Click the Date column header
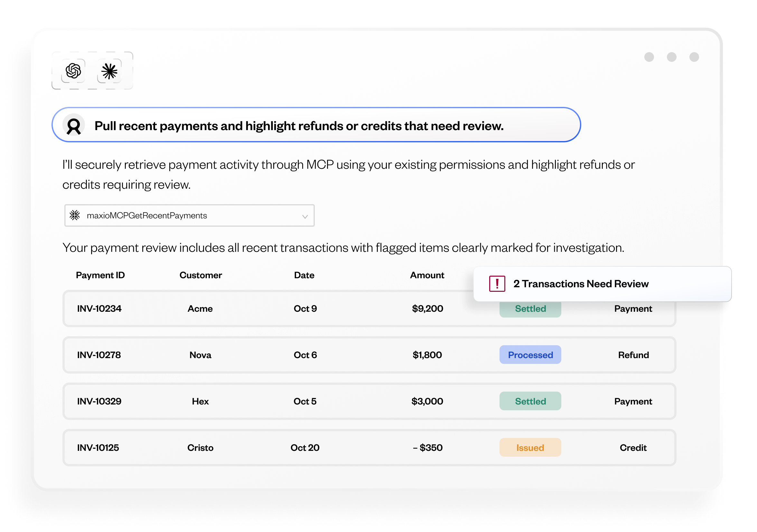 pyautogui.click(x=304, y=275)
